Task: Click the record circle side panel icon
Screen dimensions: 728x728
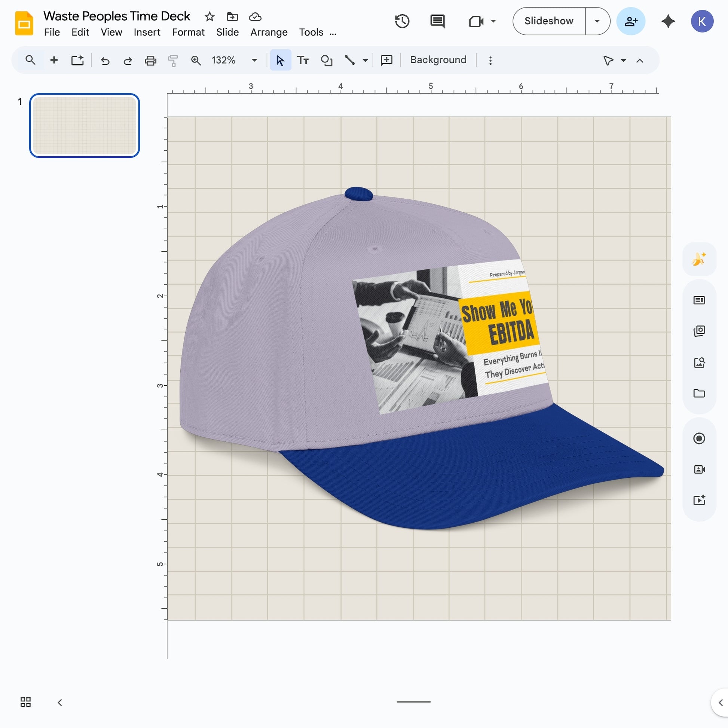Action: pyautogui.click(x=699, y=438)
